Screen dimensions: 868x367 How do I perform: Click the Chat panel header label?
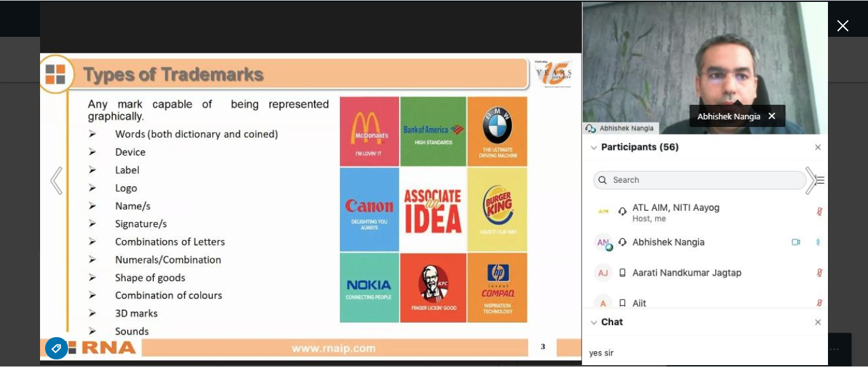612,323
